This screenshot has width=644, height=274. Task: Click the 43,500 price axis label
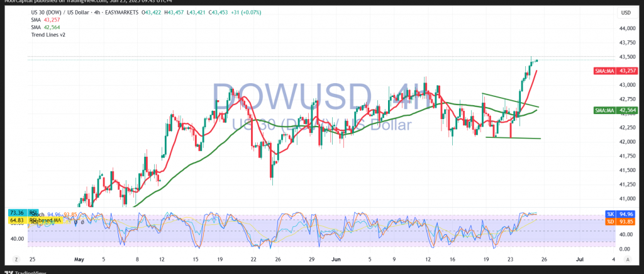pos(628,57)
